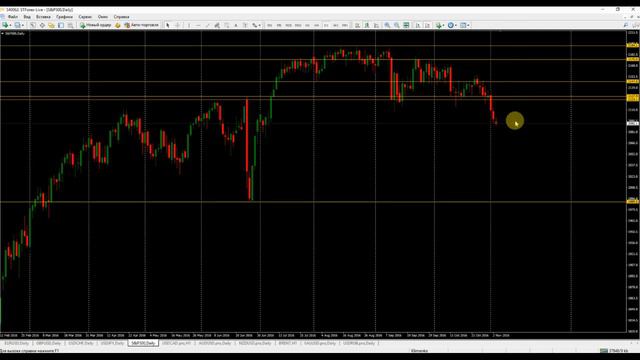Toggle the Авто-торговля button
Screen dimensions: 640x360
141,25
